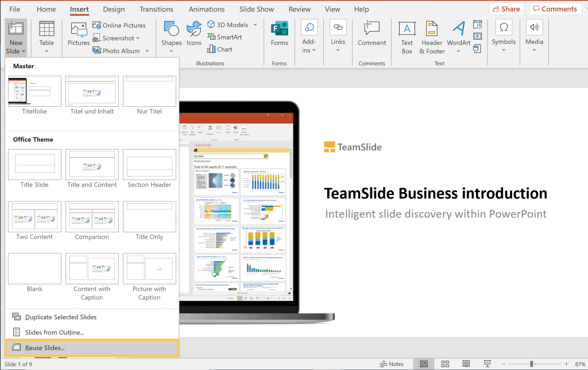
Task: Expand the Table dropdown arrow
Action: (x=47, y=51)
